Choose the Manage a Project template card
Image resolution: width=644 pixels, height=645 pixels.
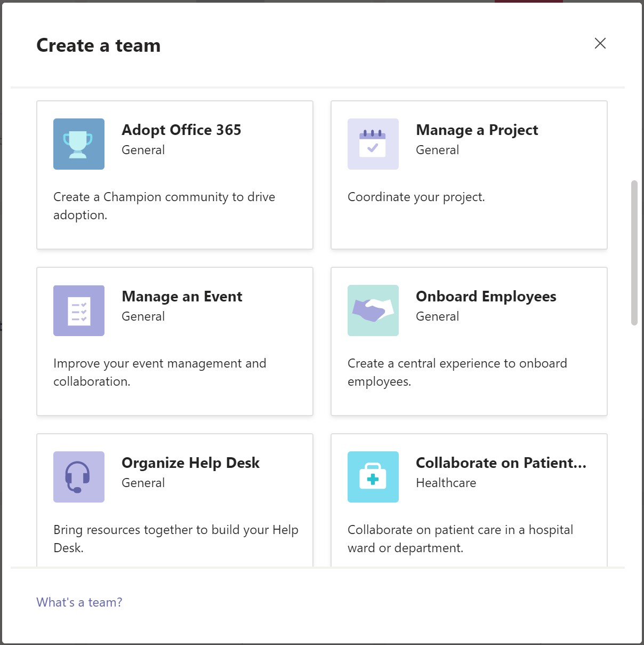469,174
